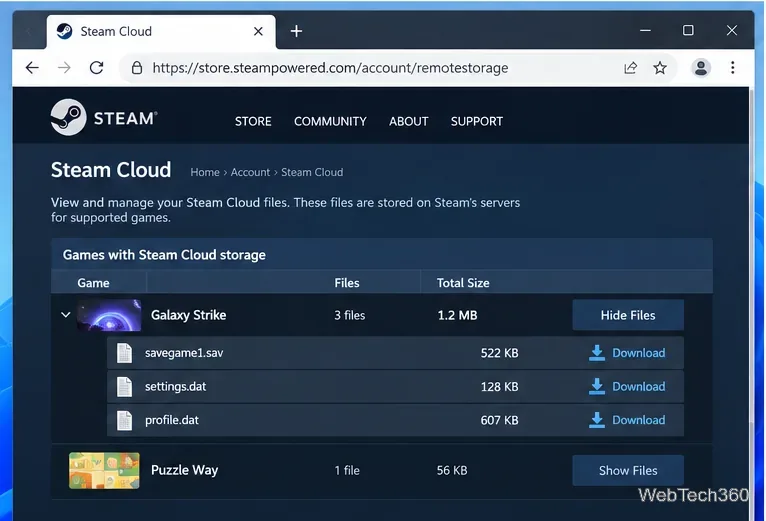The image size is (766, 521).
Task: Click the Steam logo in the header
Action: click(104, 118)
